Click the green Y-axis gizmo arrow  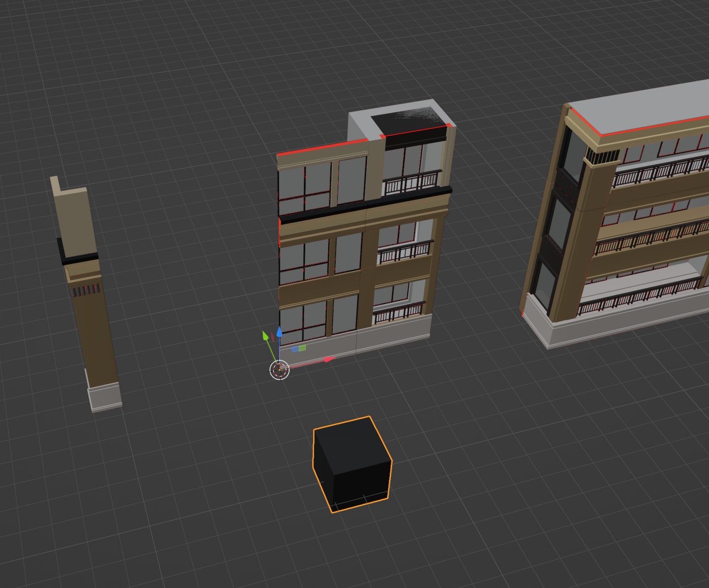(265, 336)
